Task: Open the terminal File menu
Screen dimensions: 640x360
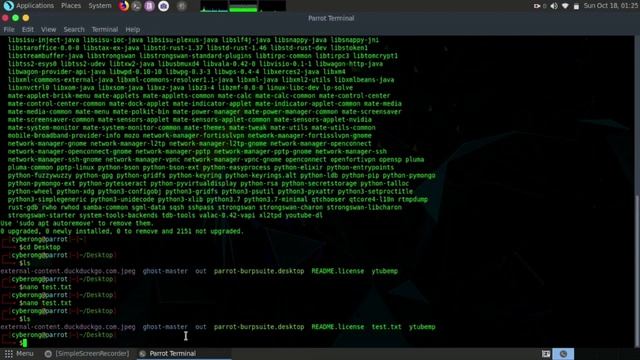Action: pyautogui.click(x=9, y=29)
